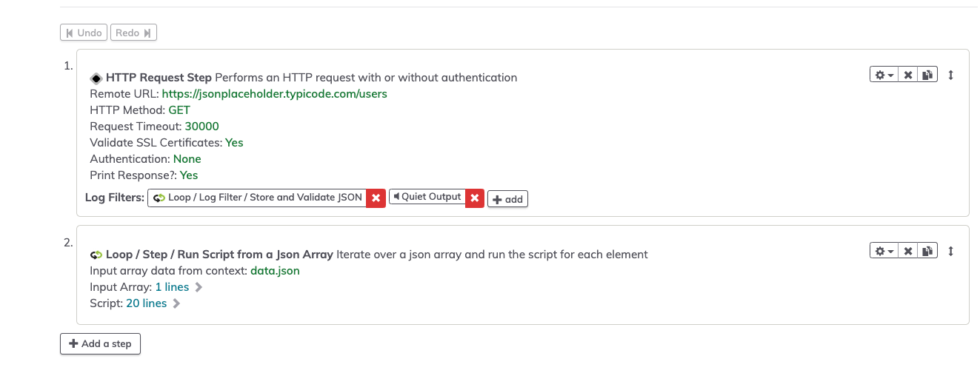Edit the Quiet Output log filter

tap(427, 197)
